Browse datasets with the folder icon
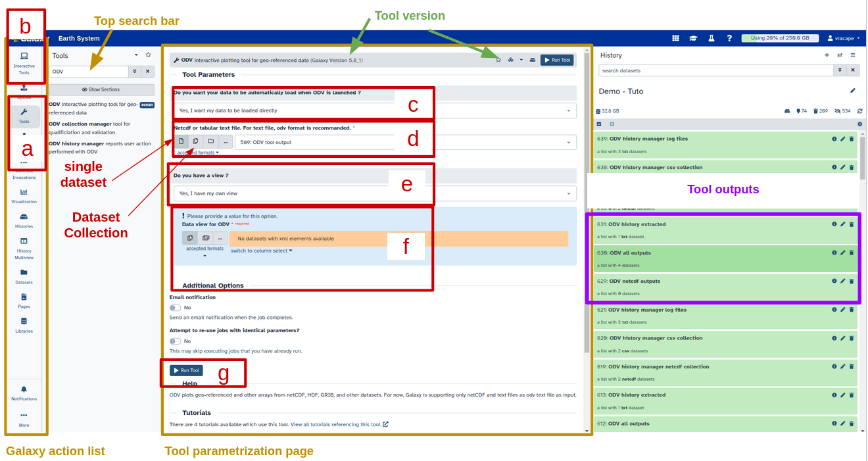 [210, 141]
